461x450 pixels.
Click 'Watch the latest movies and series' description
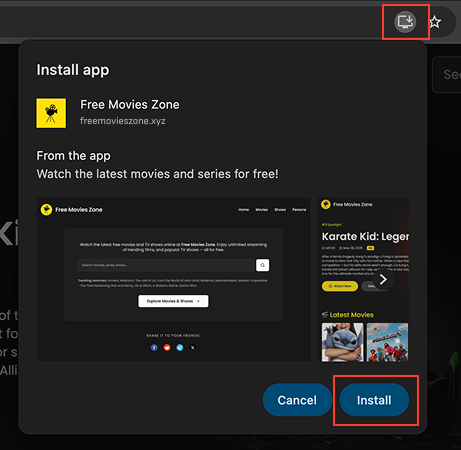157,174
